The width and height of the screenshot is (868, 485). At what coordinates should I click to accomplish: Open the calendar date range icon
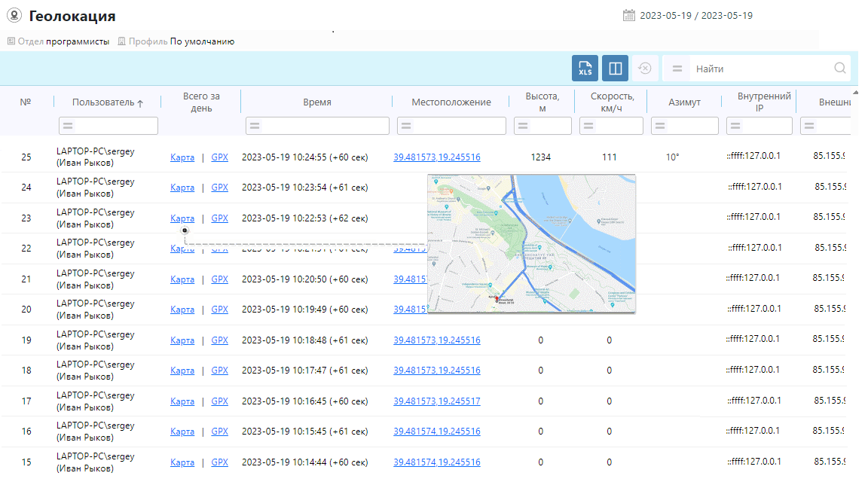point(629,16)
